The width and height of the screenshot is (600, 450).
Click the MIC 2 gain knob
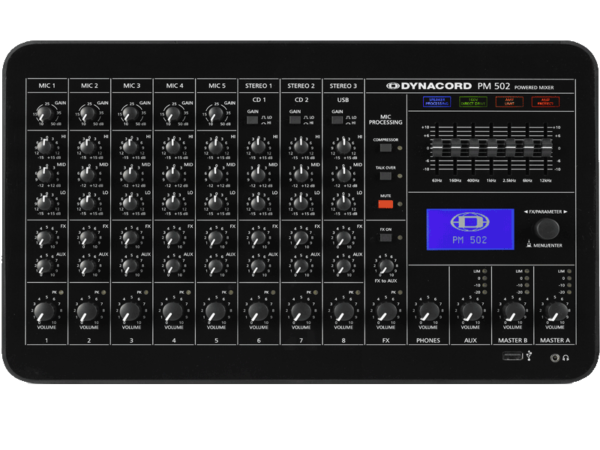[88, 114]
